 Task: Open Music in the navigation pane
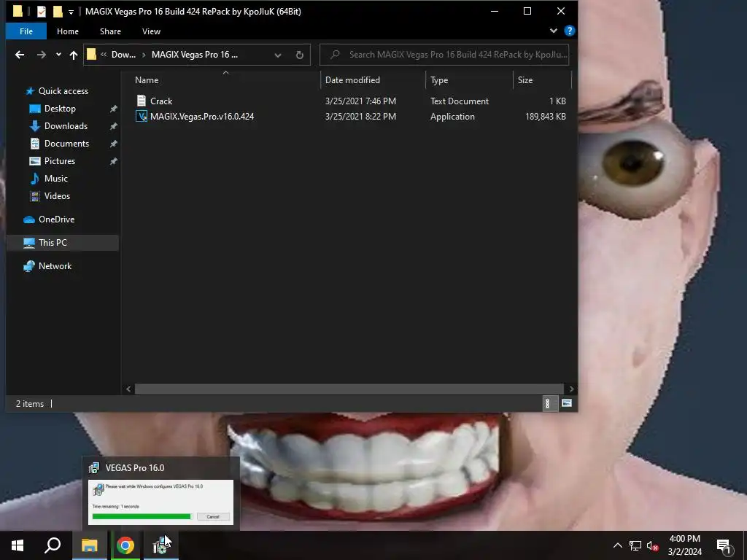tap(55, 179)
